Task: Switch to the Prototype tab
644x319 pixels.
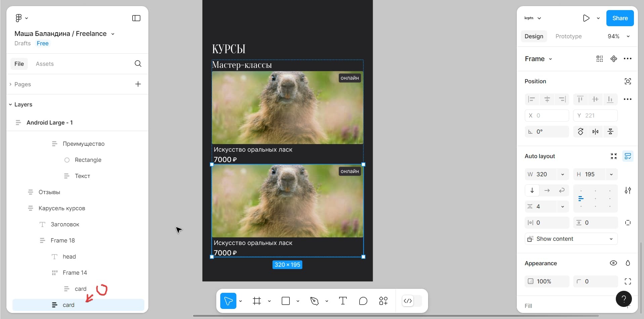Action: click(568, 36)
